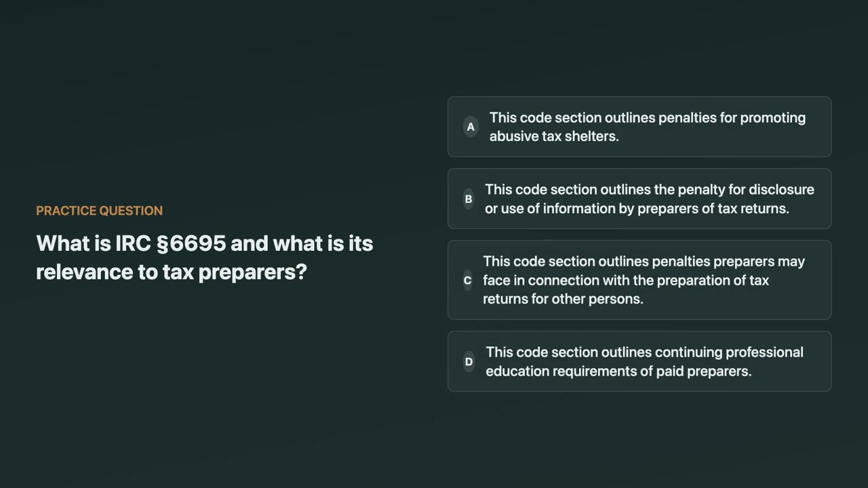
Task: Click 'returns for other persons.' line in option C
Action: click(563, 299)
